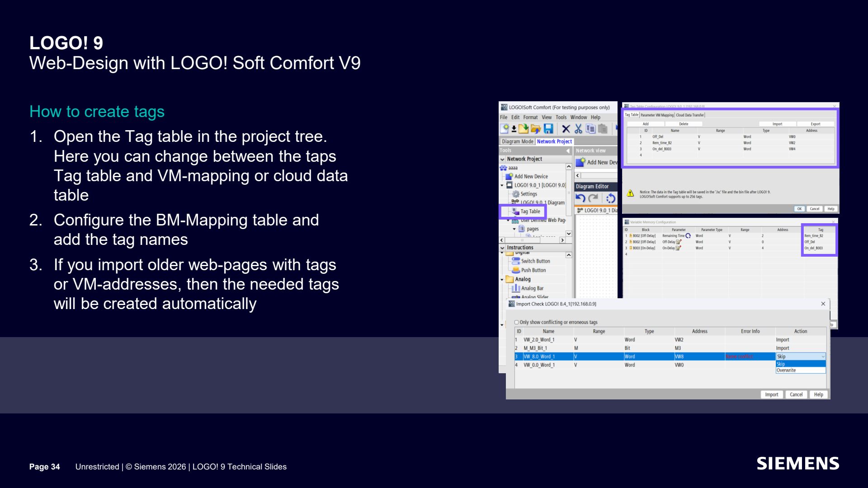Open the LOGO! 9.0_1 diagram tab in editor
This screenshot has height=488, width=868.
pyautogui.click(x=596, y=211)
